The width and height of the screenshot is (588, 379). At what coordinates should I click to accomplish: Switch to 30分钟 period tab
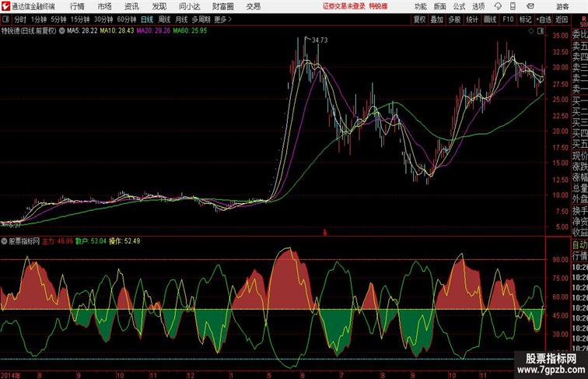103,19
